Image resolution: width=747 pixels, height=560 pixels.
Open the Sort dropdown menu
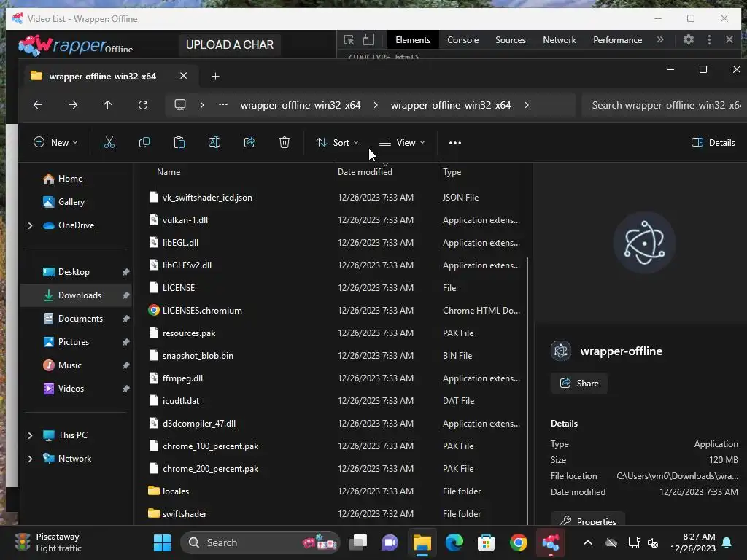click(337, 142)
